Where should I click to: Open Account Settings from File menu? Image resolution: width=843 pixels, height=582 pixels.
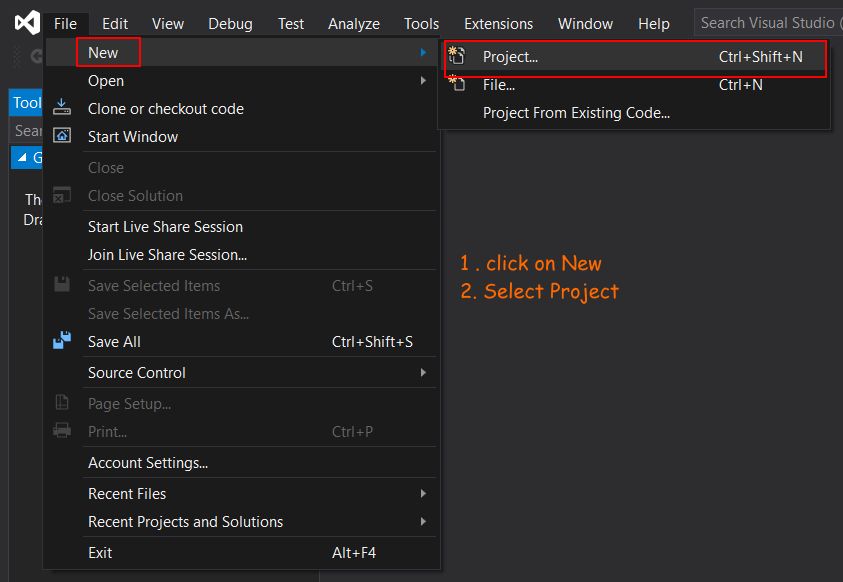[x=148, y=463]
